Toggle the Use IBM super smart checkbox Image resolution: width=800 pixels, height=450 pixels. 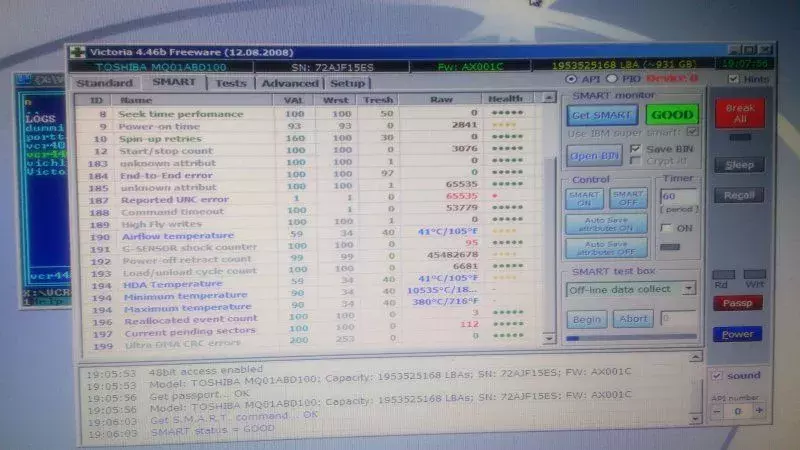coord(692,132)
